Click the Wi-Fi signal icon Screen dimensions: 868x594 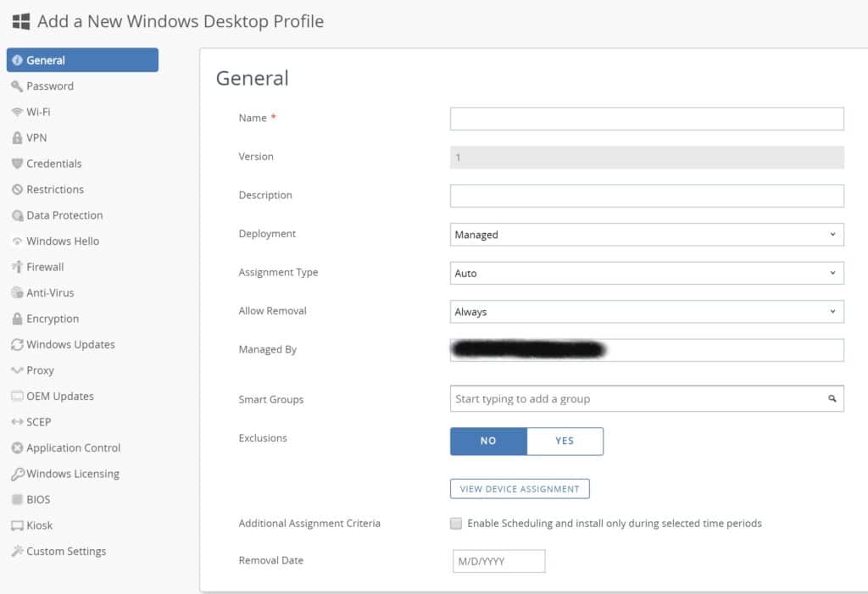17,112
